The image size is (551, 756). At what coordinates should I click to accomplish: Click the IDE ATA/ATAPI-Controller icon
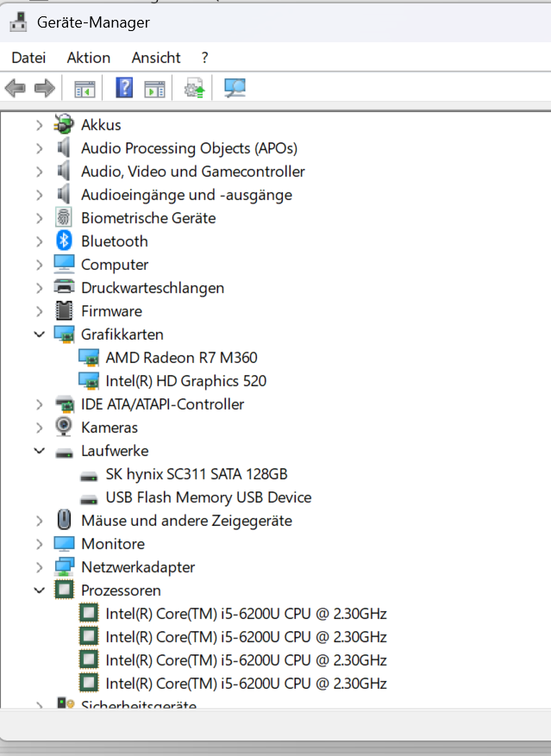[x=64, y=404]
